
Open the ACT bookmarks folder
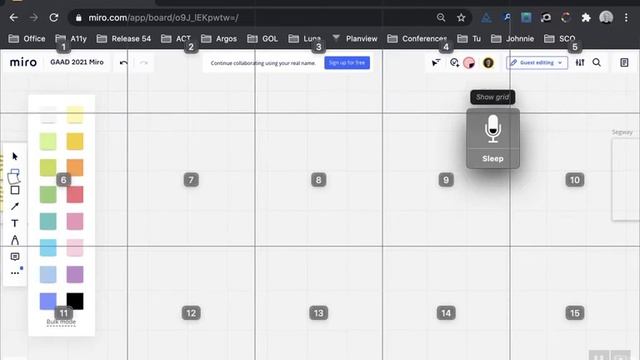click(176, 39)
